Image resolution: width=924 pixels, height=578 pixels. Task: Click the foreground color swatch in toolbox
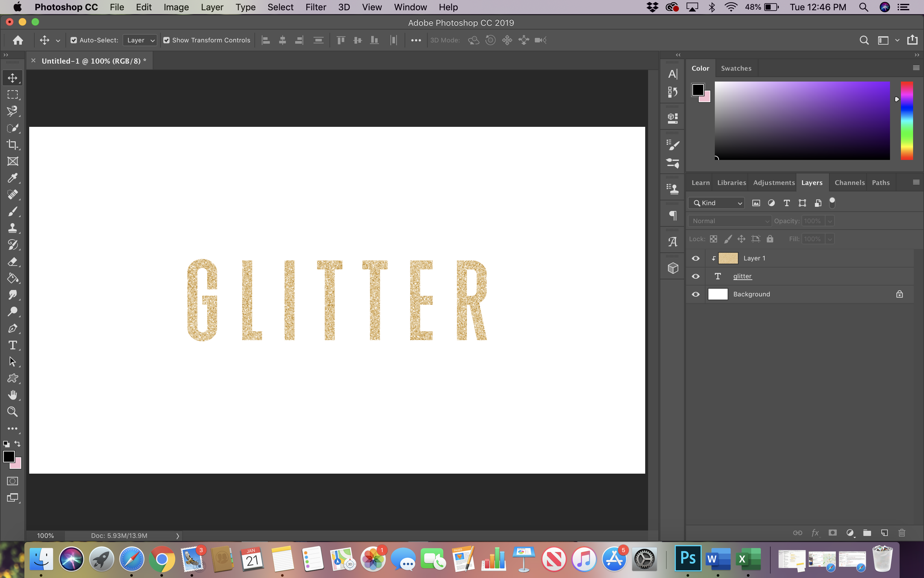(x=9, y=456)
